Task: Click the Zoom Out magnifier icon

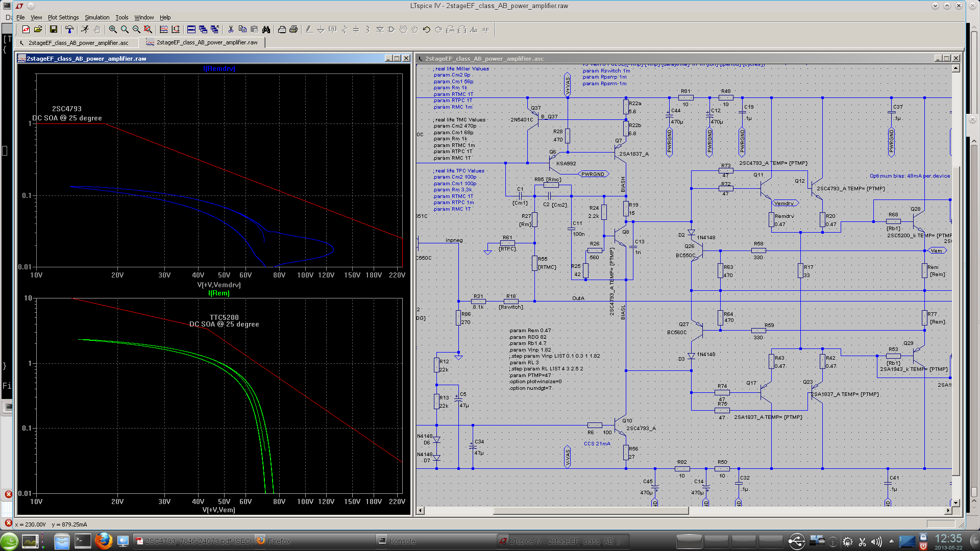Action: point(136,30)
